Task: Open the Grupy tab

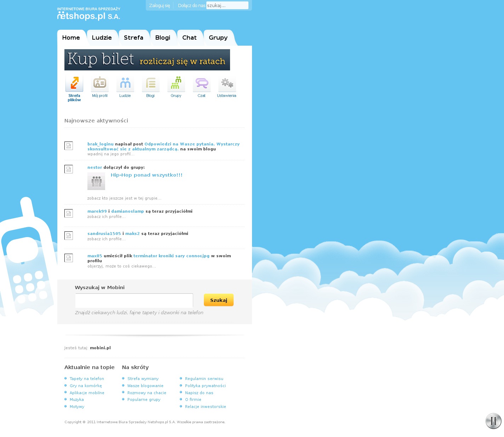Action: tap(218, 38)
